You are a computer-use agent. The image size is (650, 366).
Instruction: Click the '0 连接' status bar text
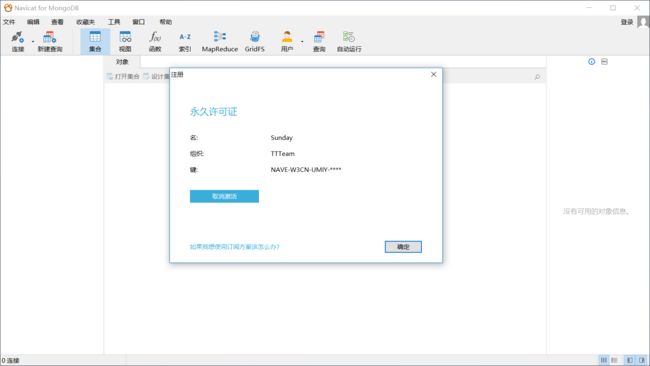tap(10, 361)
